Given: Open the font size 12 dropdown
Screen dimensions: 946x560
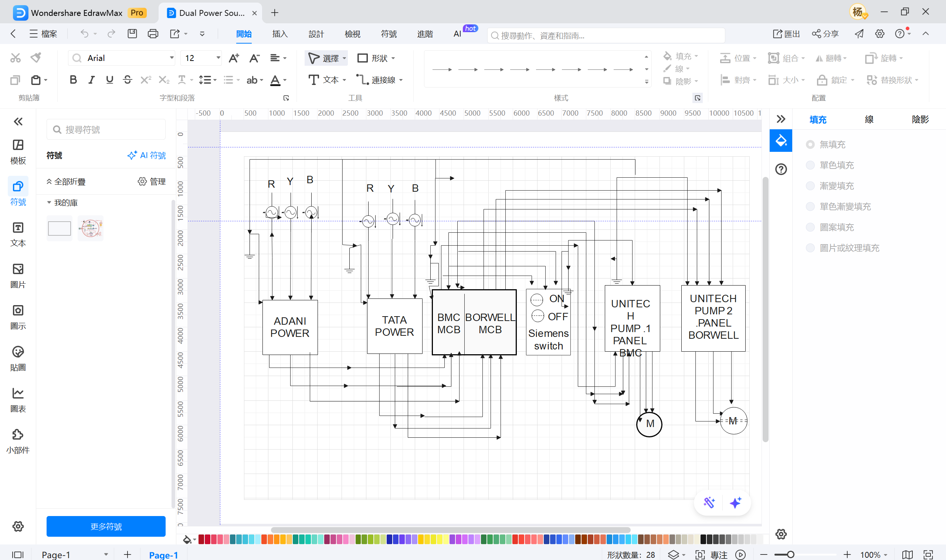Looking at the screenshot, I should [218, 58].
